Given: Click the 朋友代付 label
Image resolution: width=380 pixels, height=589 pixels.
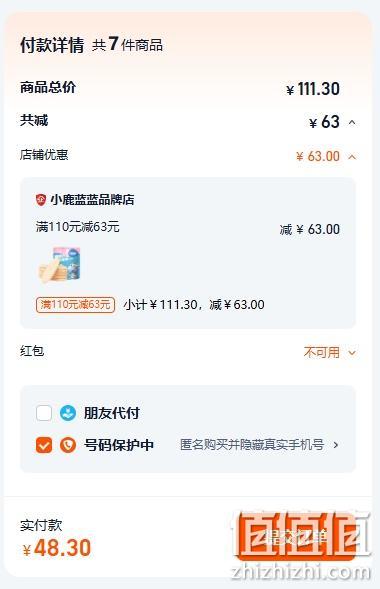Looking at the screenshot, I should tap(112, 413).
